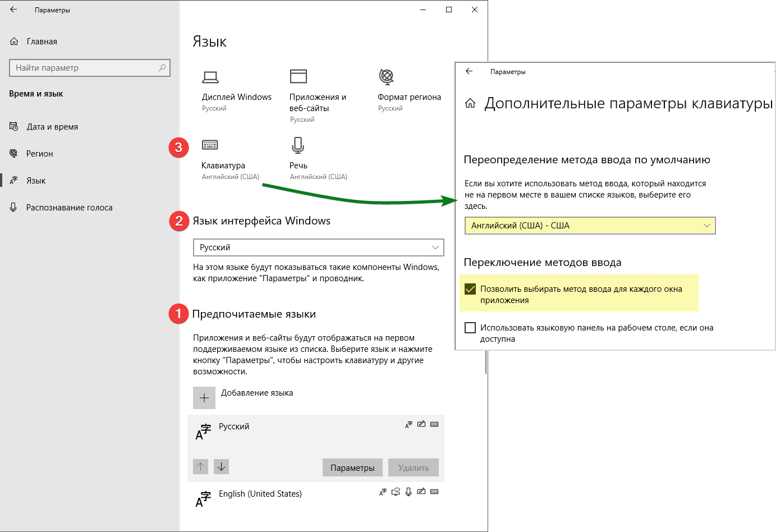Select Date and time in sidebar

(x=52, y=127)
